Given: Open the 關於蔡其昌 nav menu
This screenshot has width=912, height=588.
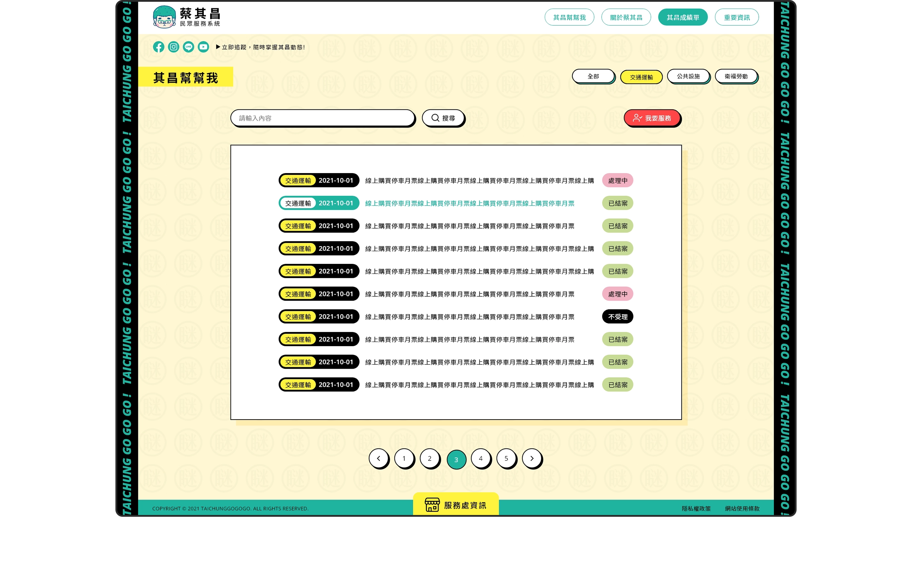Looking at the screenshot, I should (626, 17).
